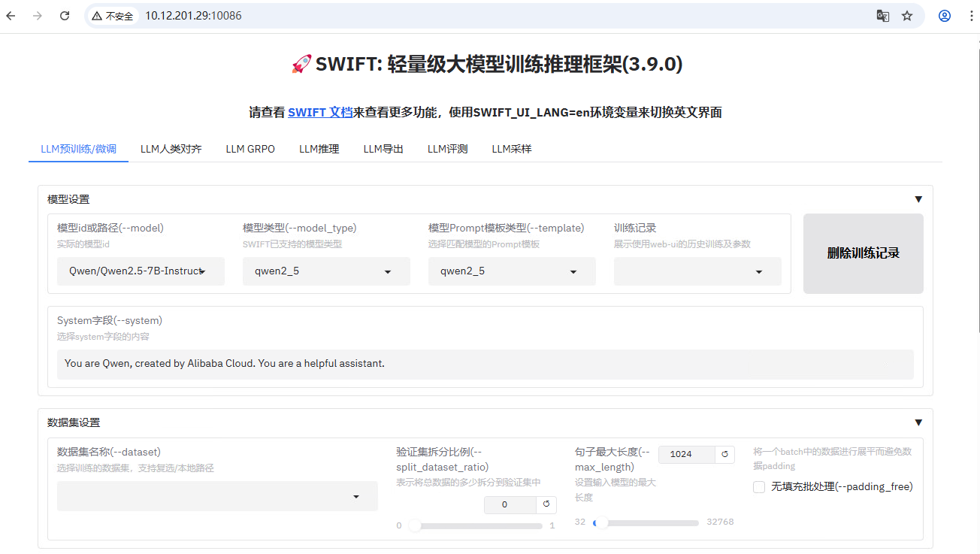Reset split_dataset_ratio with its reset icon

tap(546, 504)
